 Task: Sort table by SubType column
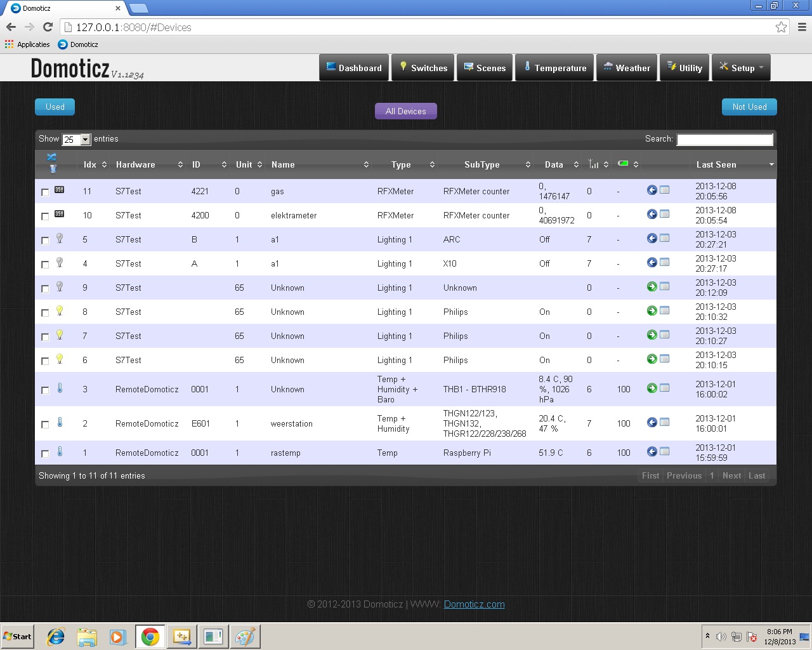486,164
